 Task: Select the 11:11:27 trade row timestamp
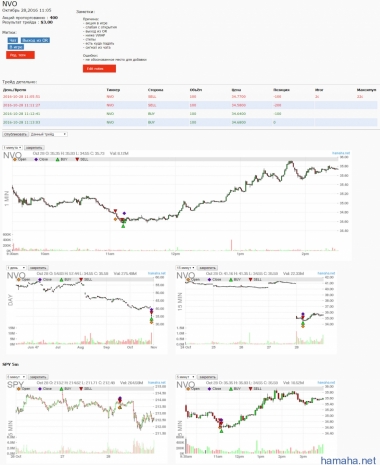pos(22,105)
